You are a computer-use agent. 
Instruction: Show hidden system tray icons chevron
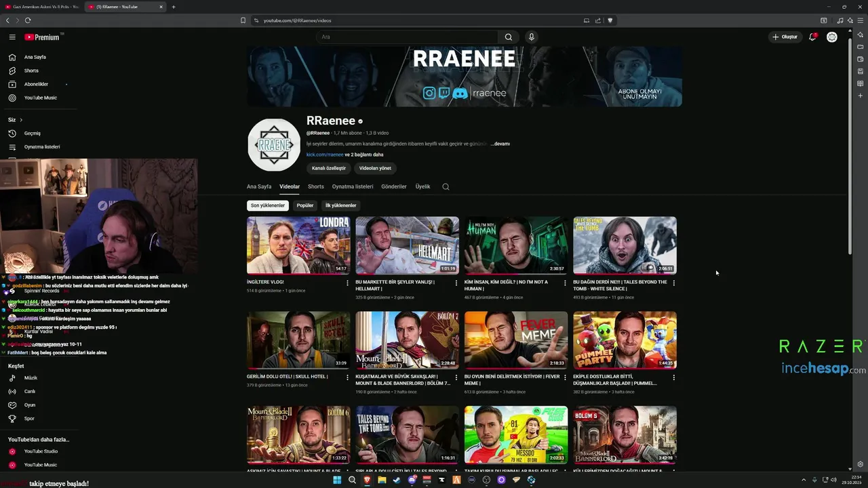tap(804, 480)
